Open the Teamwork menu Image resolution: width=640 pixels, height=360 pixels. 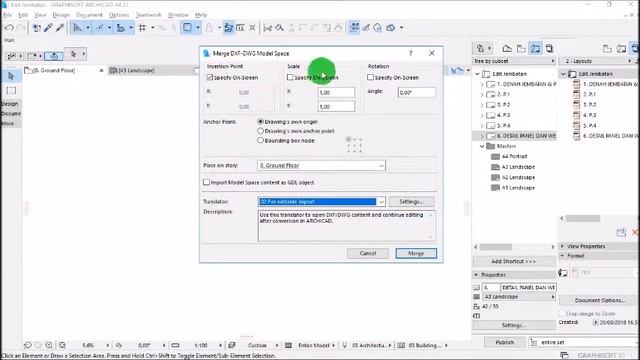pos(148,15)
